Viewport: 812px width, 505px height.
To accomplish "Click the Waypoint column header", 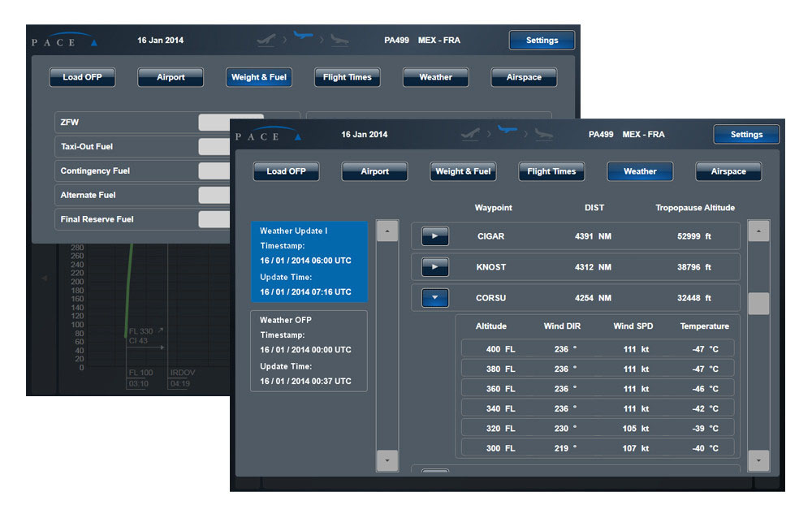I will tap(494, 208).
